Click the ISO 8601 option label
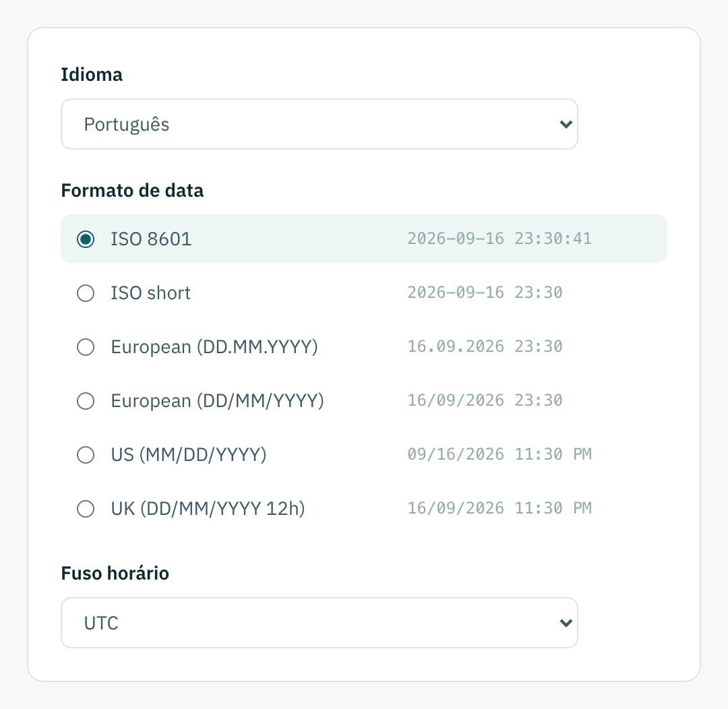Viewport: 728px width, 709px height. click(x=151, y=239)
